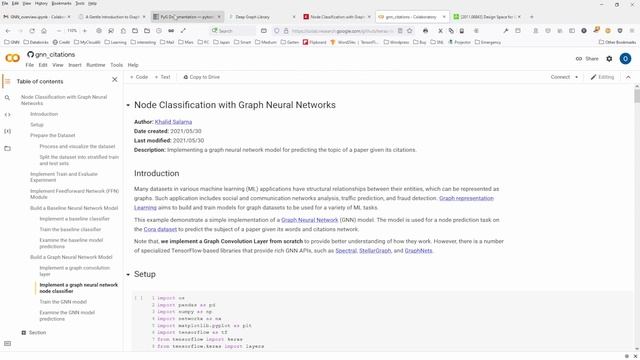Open the Colab logo home link

[12, 58]
